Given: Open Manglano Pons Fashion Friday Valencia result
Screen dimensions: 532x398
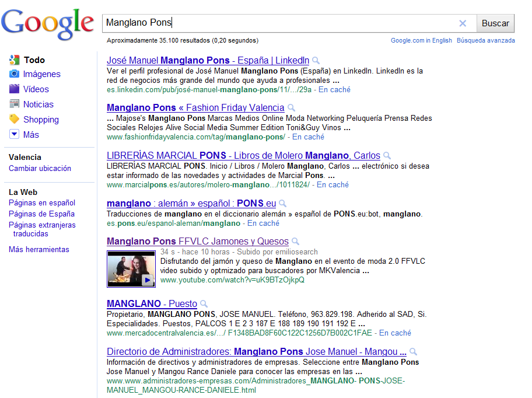Looking at the screenshot, I should point(195,107).
